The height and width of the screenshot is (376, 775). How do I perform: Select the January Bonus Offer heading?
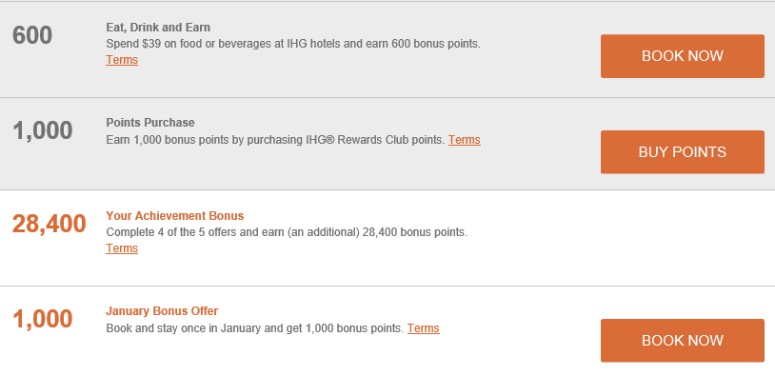[x=162, y=311]
